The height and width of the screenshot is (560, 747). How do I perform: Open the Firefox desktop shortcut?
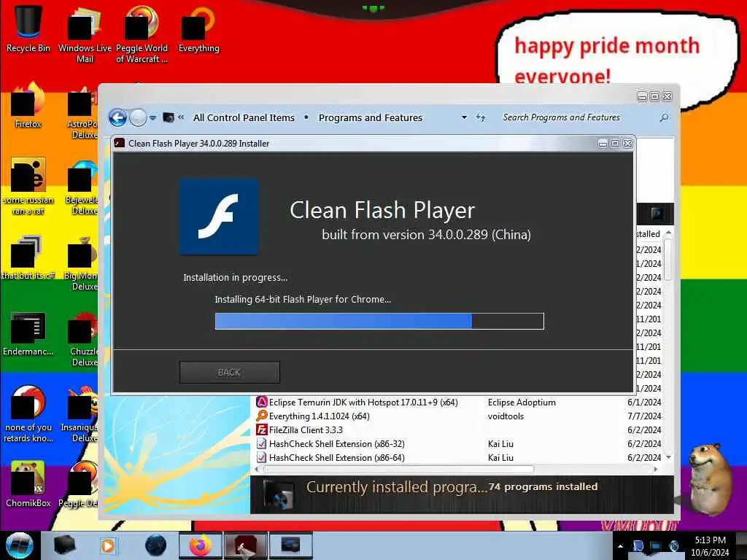(x=28, y=106)
